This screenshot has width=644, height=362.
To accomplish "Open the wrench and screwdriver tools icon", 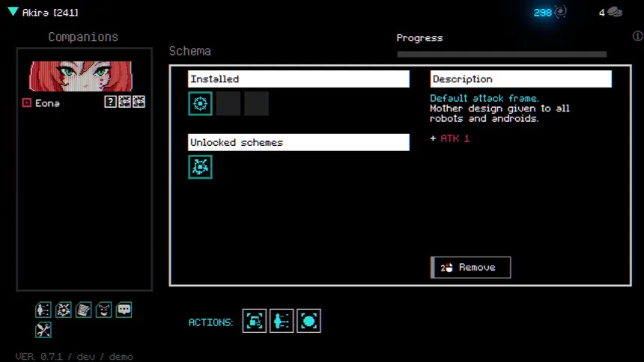I will (43, 331).
